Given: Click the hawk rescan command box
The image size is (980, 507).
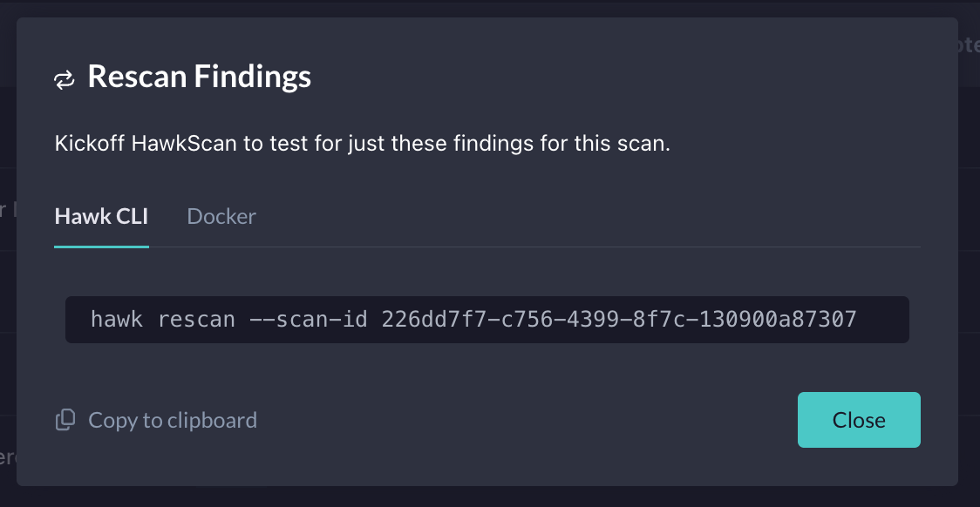Looking at the screenshot, I should point(487,320).
